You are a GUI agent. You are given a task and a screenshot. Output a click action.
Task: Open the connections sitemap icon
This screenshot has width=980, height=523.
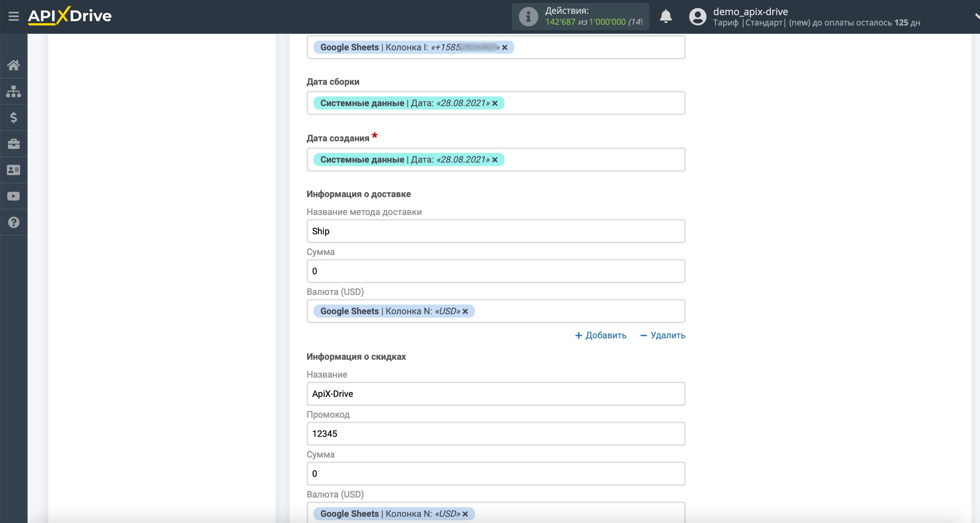pos(14,91)
